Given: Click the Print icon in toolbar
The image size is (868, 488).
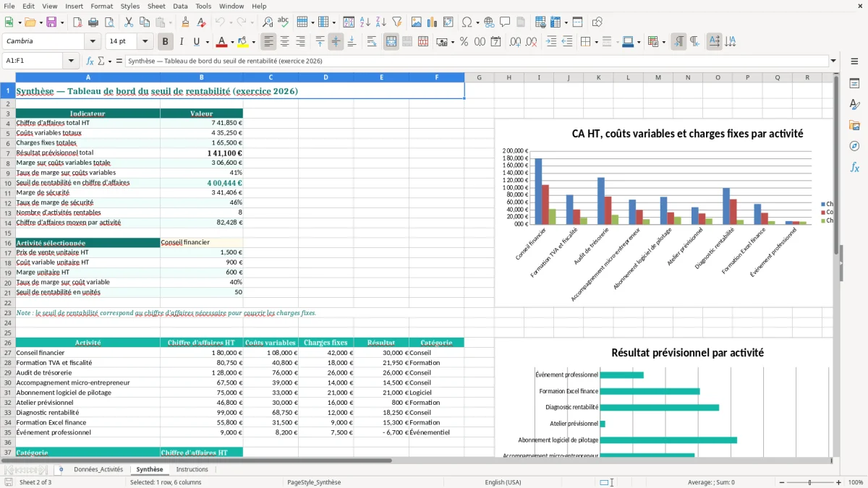Looking at the screenshot, I should pos(93,22).
